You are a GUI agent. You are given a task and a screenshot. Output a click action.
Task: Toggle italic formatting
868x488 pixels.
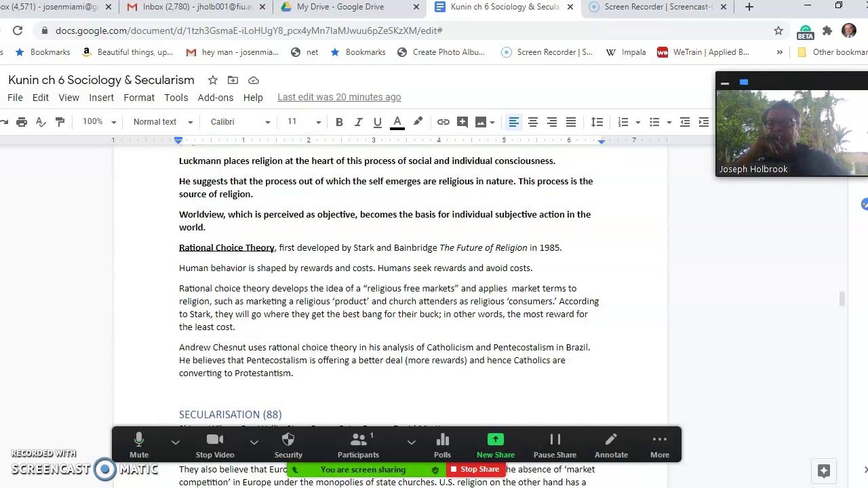click(358, 122)
